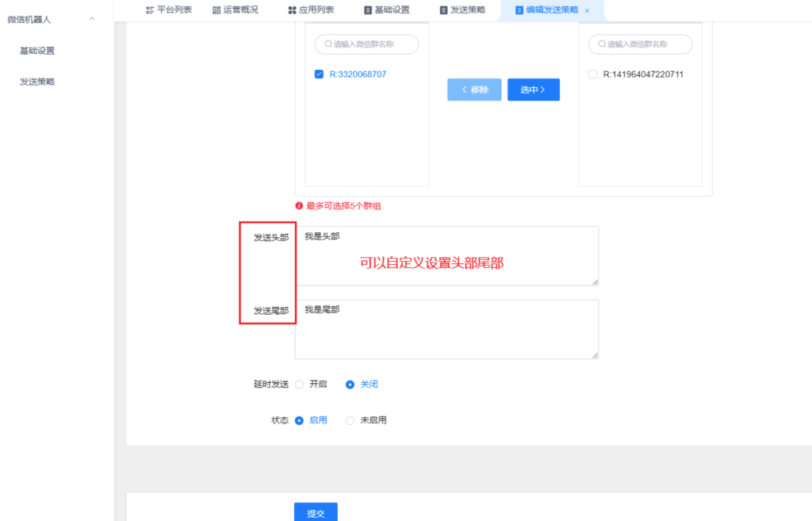
Task: Select the 未启用 status radio button
Action: pyautogui.click(x=350, y=421)
